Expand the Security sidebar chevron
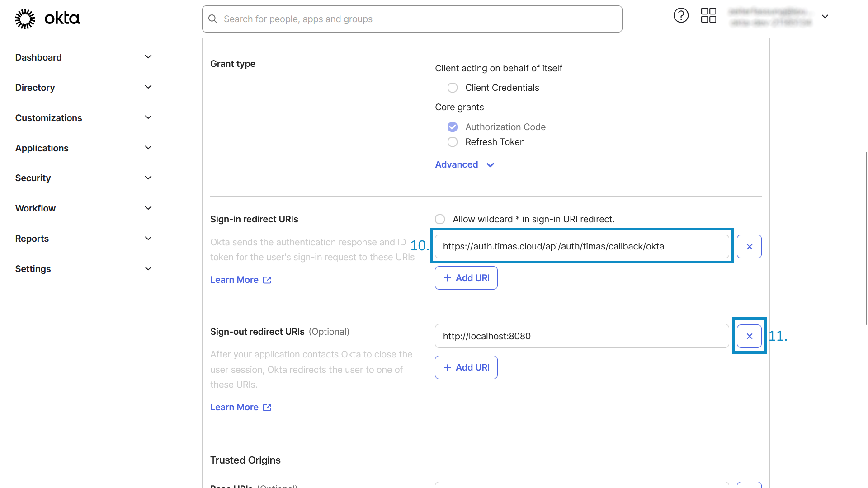The width and height of the screenshot is (868, 488). (148, 178)
